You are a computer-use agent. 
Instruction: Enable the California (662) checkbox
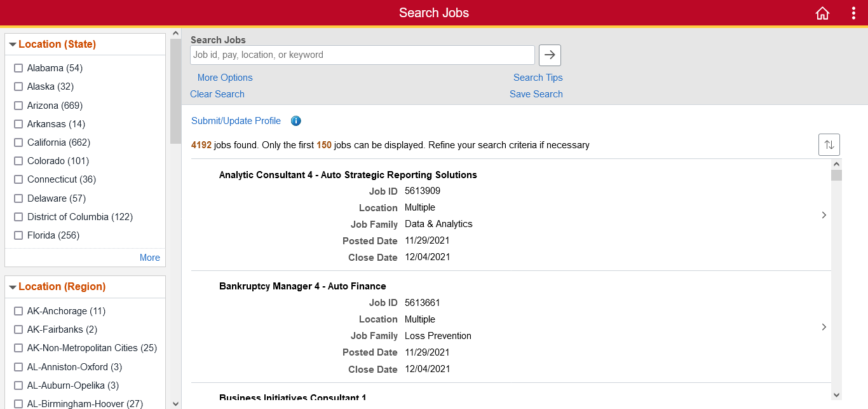[x=18, y=142]
